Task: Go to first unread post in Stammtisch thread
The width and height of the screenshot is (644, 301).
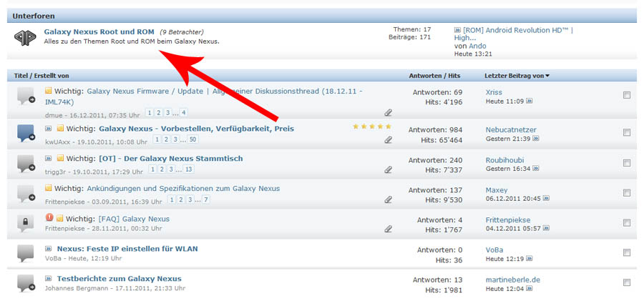Action: [49, 159]
